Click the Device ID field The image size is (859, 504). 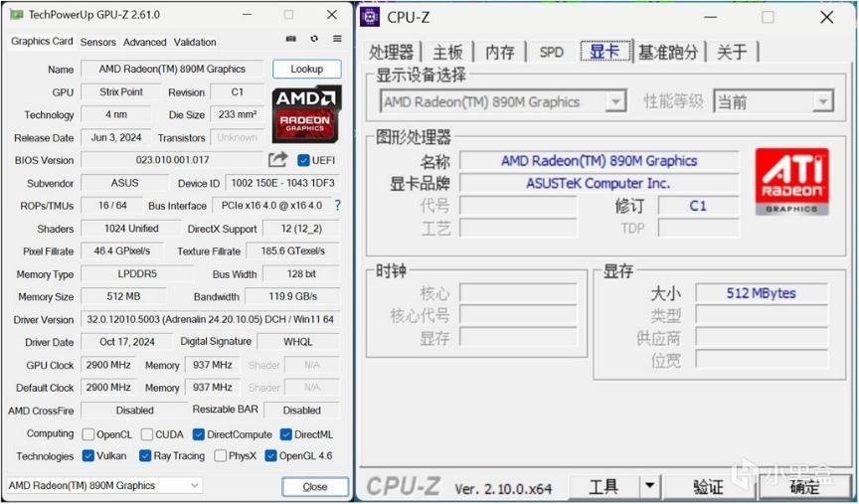tap(282, 183)
